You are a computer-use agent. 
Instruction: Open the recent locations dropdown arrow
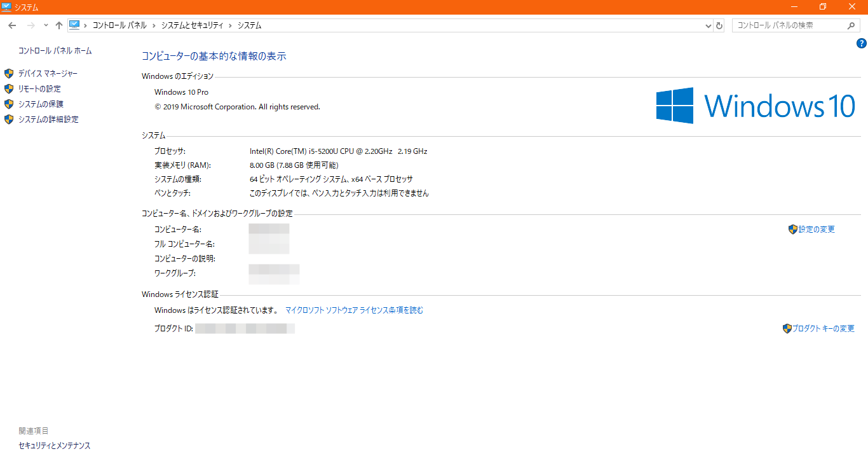point(46,25)
